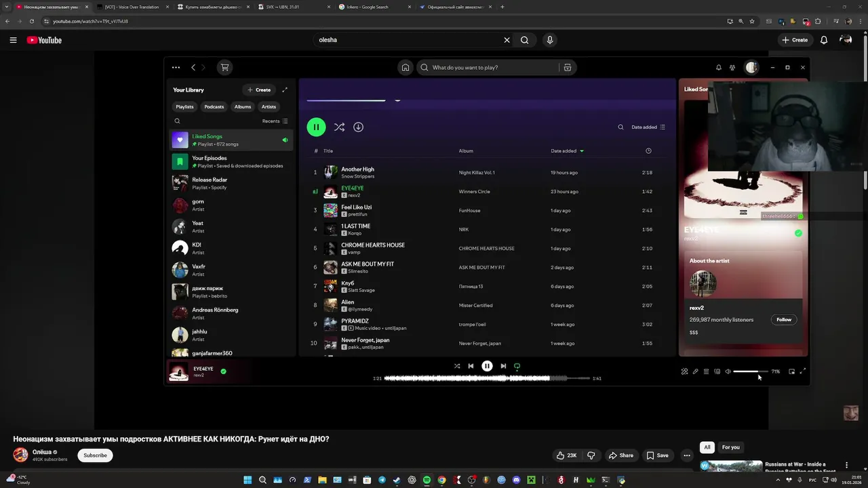Skip to previous track
Image resolution: width=868 pixels, height=488 pixels.
click(x=471, y=366)
